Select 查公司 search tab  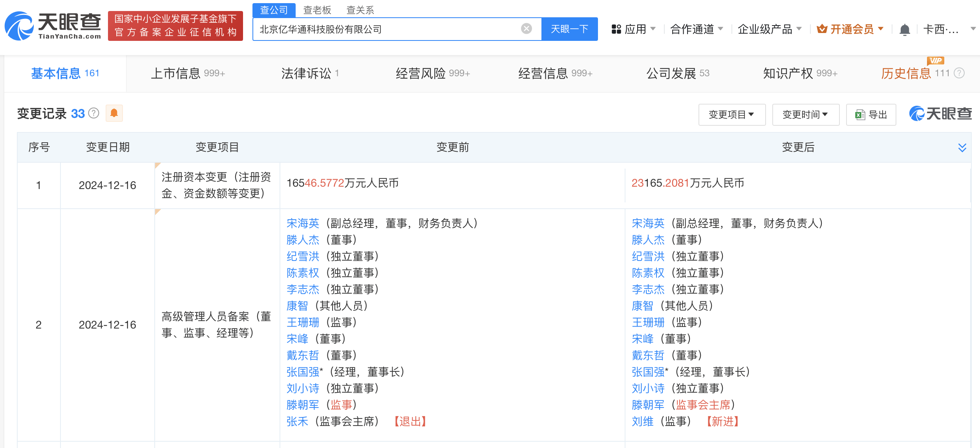click(274, 10)
